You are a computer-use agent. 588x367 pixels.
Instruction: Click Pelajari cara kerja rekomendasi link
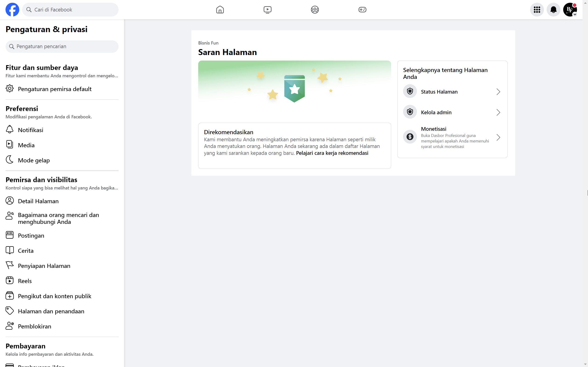(x=332, y=153)
